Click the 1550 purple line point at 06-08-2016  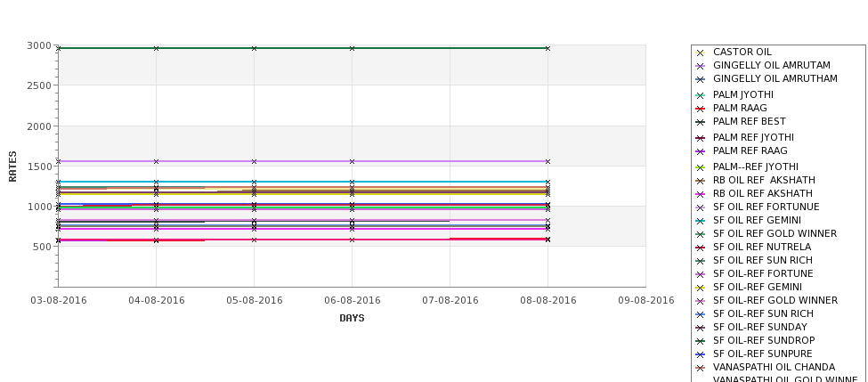click(x=352, y=162)
